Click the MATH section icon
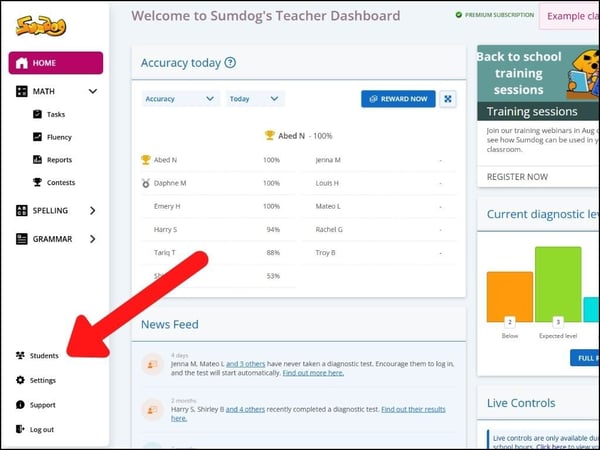 22,91
